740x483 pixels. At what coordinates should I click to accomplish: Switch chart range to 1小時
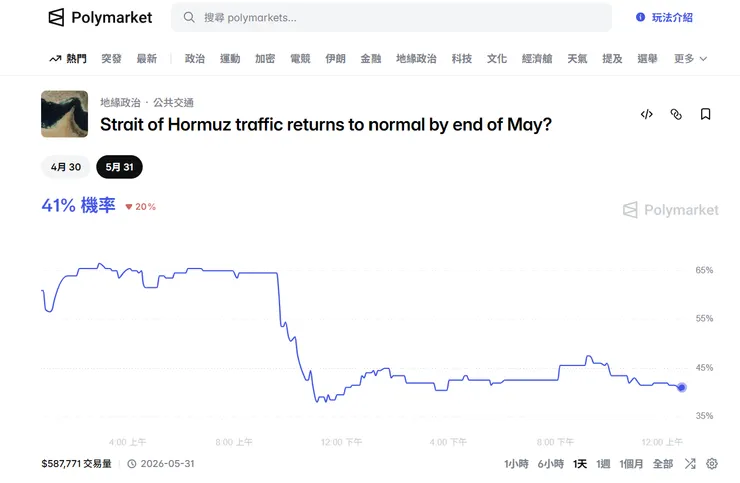516,464
